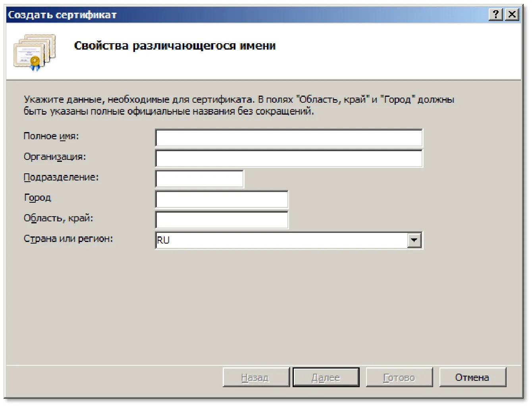Click the Назад button

click(x=256, y=377)
